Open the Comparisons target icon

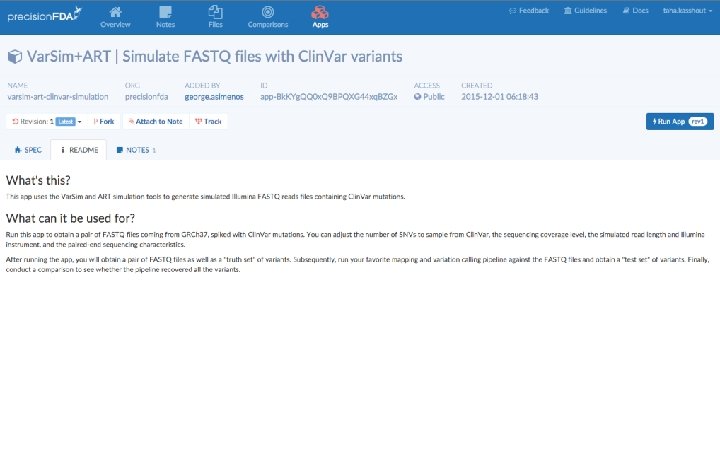(268, 12)
